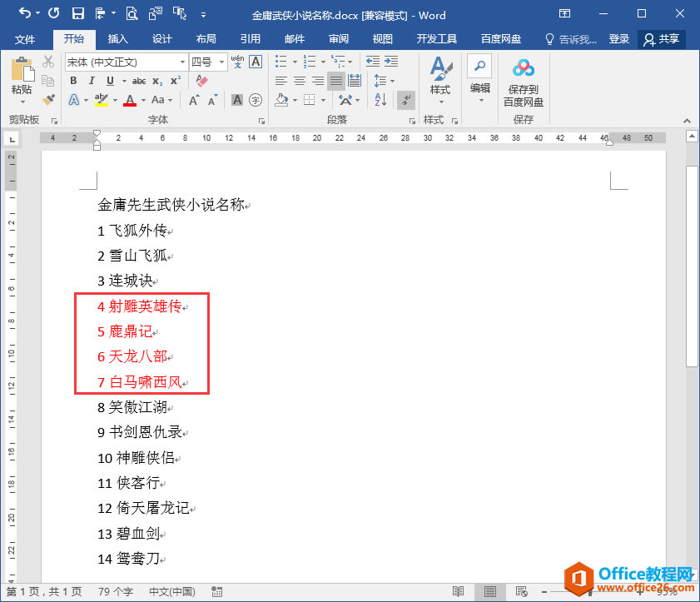Image resolution: width=700 pixels, height=602 pixels.
Task: Switch to the 审阅 tab
Action: click(x=339, y=39)
